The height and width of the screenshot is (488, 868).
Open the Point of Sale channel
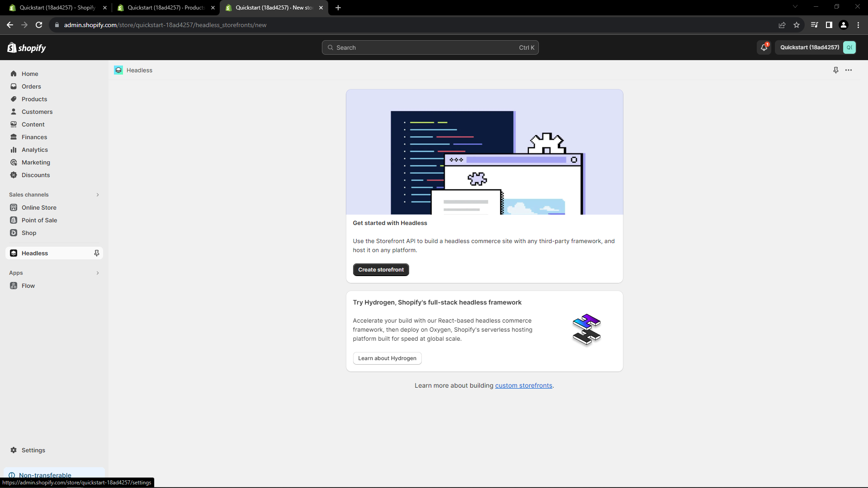(x=40, y=220)
